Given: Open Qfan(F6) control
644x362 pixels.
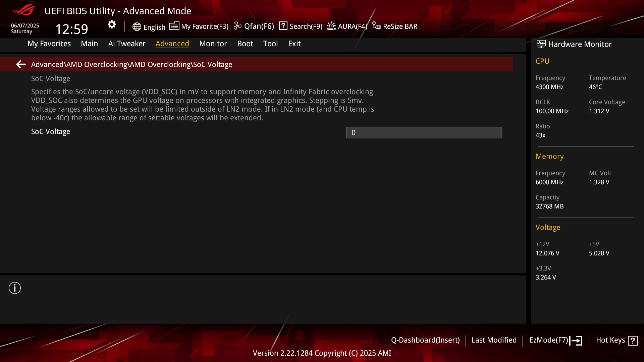Looking at the screenshot, I should (x=259, y=26).
